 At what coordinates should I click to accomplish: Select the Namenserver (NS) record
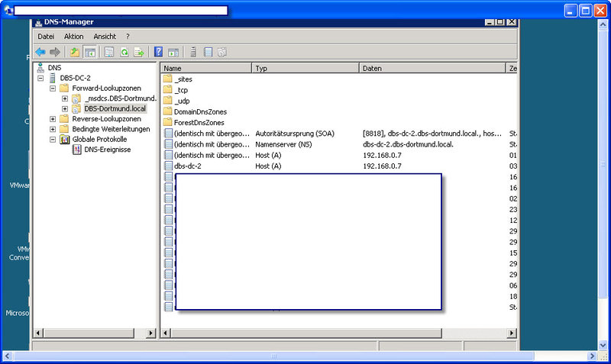coord(283,144)
